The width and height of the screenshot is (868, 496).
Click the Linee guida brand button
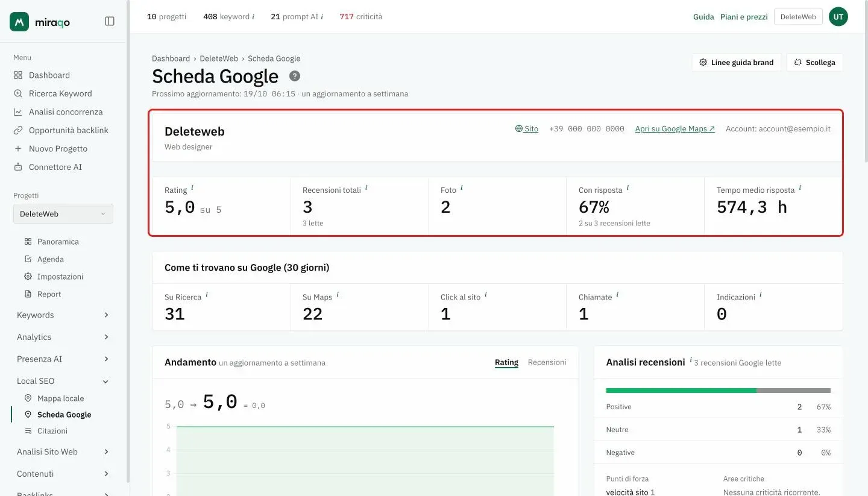(x=737, y=63)
